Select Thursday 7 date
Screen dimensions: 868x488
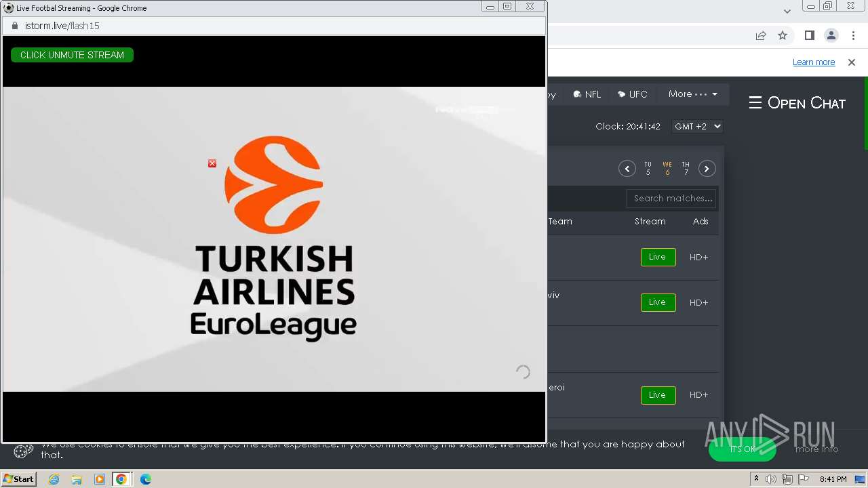(x=686, y=169)
